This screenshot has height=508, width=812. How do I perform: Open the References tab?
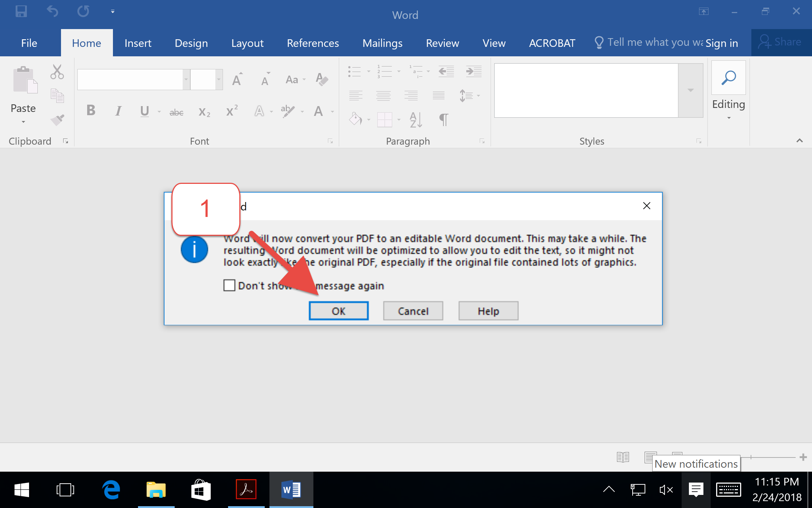(313, 43)
